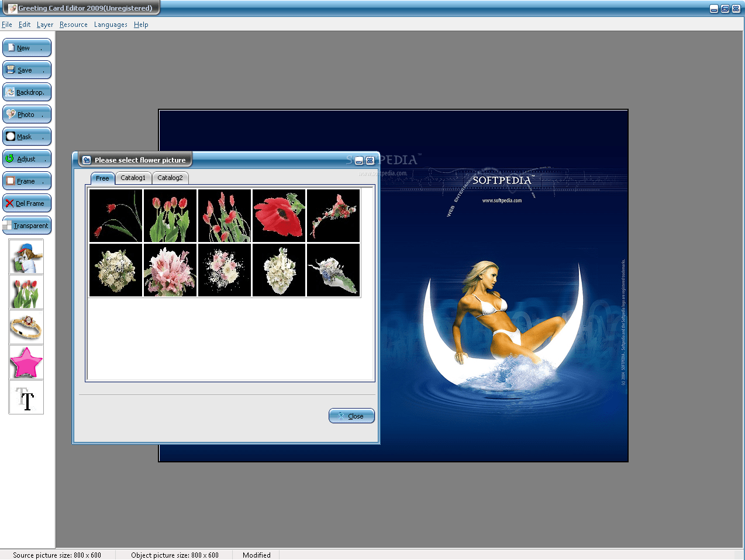Open the Backdrop selection tool
Image resolution: width=745 pixels, height=560 pixels.
click(27, 92)
